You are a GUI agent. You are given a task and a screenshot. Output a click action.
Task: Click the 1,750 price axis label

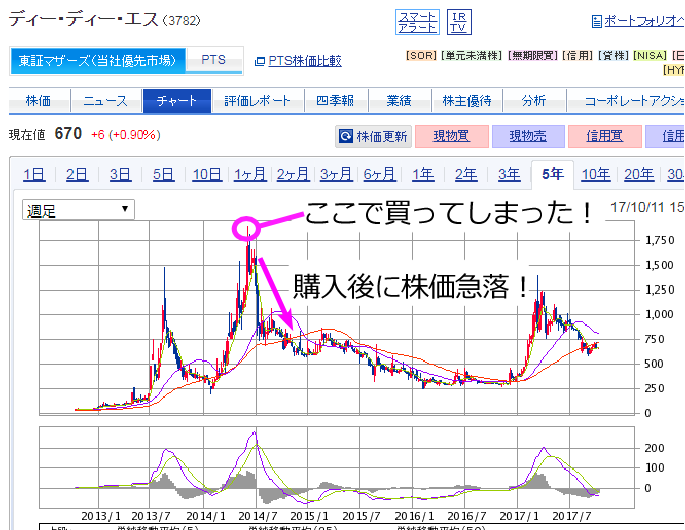click(x=660, y=240)
